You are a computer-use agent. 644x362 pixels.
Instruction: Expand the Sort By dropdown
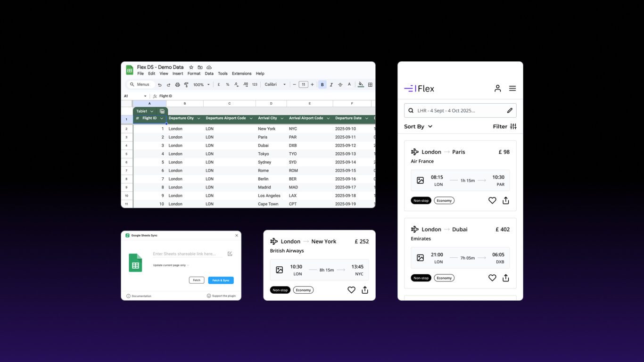(418, 126)
